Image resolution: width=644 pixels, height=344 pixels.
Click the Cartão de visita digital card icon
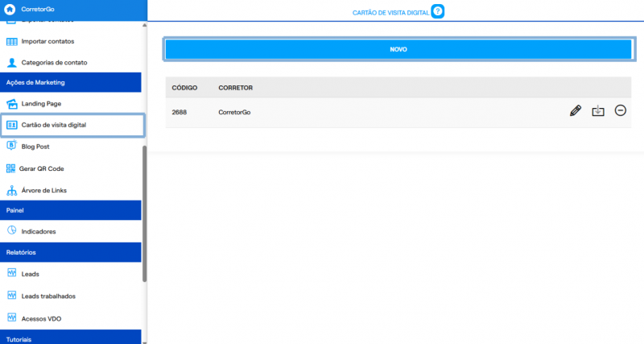(x=11, y=125)
